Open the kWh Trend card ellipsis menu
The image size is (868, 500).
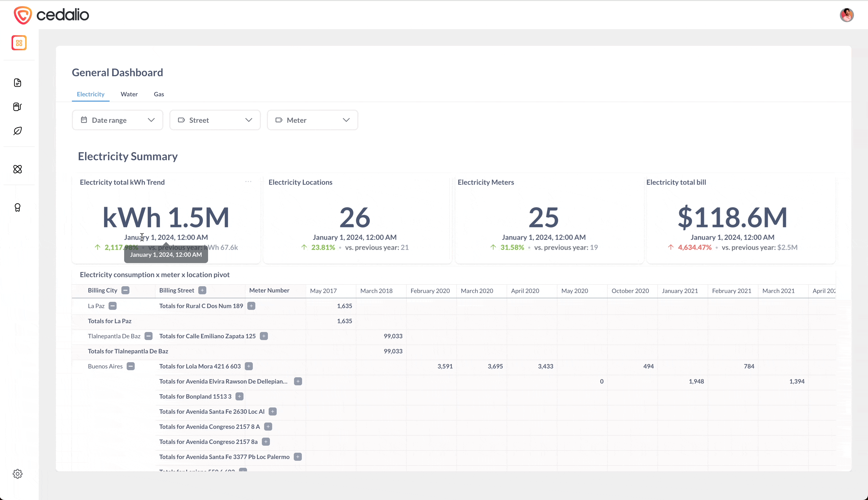(248, 182)
